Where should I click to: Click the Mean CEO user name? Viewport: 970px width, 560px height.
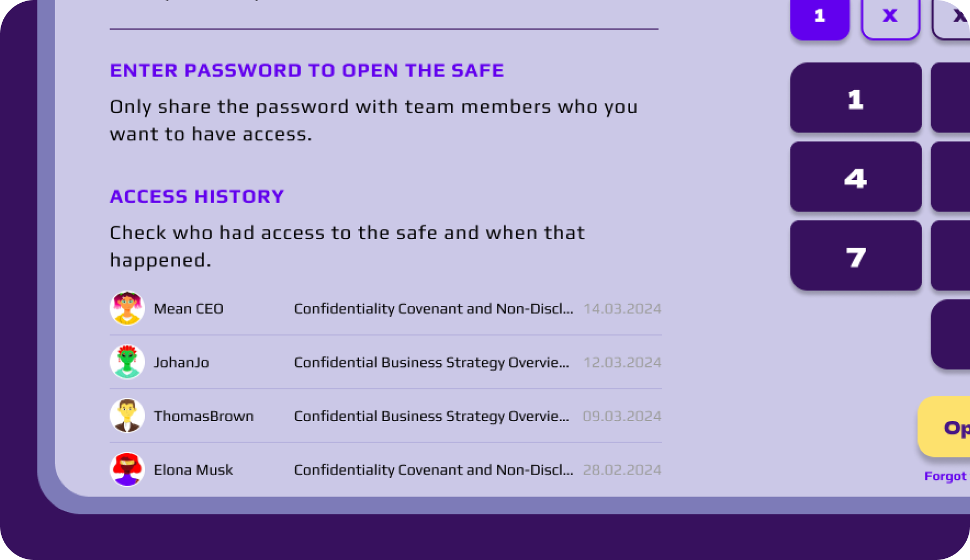[189, 309]
